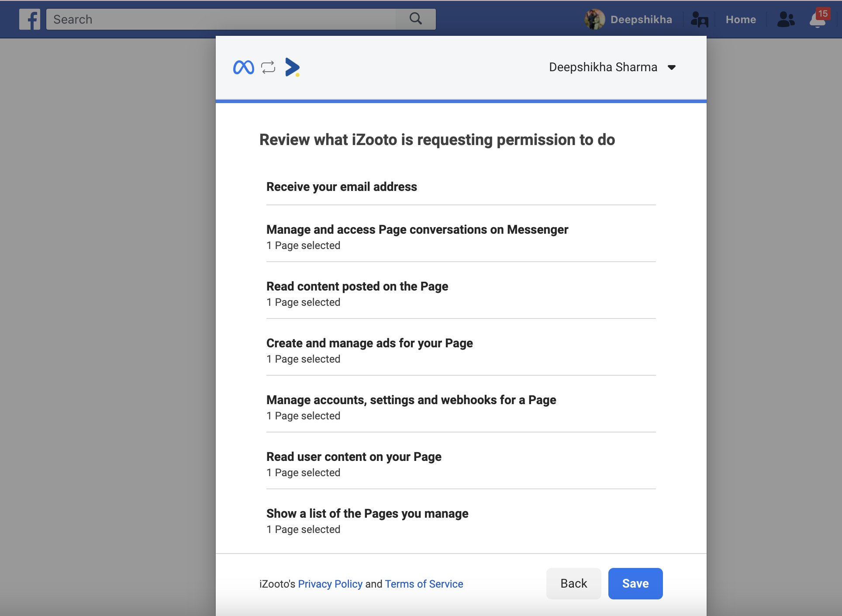Viewport: 842px width, 616px height.
Task: Click Deepshikha's profile avatar picture
Action: [x=594, y=19]
